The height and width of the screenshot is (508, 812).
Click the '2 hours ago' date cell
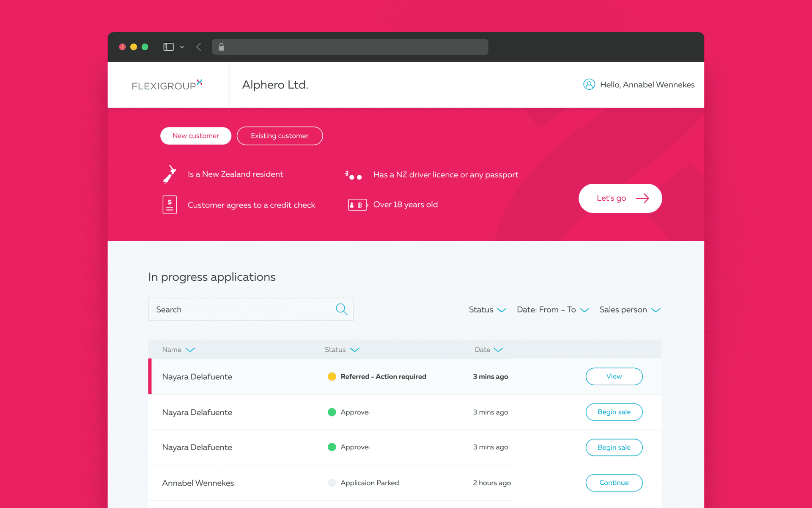[x=492, y=483]
